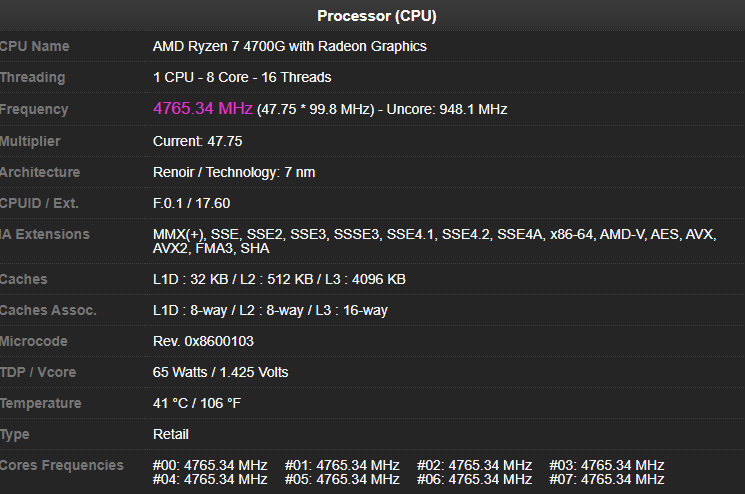The image size is (745, 494).
Task: Select the Current: 47.75 multiplier value
Action: [198, 142]
